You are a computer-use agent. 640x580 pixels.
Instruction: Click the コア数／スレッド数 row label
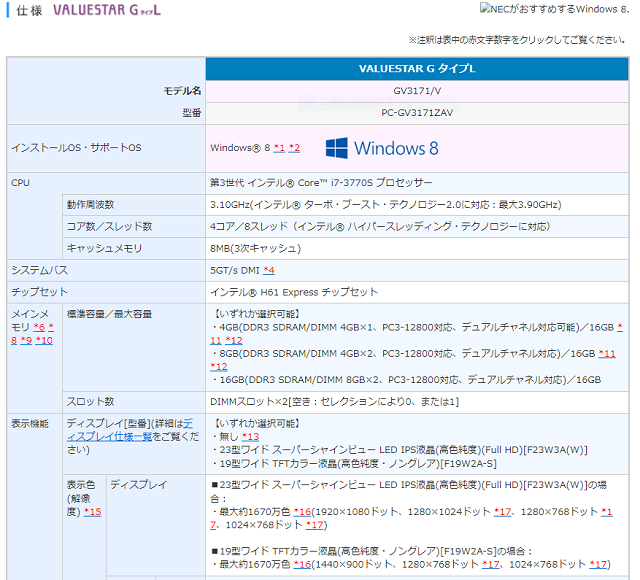coord(109,227)
